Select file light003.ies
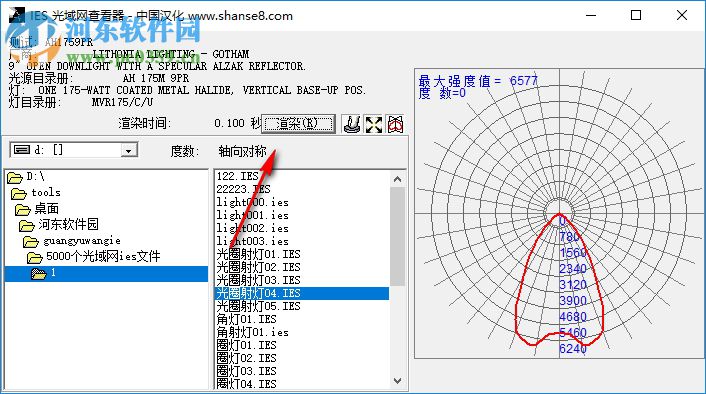706x394 pixels. click(252, 241)
